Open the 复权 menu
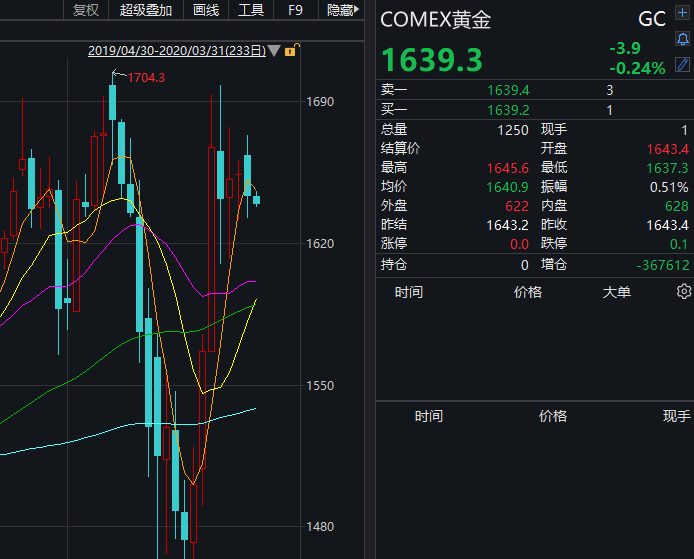The height and width of the screenshot is (559, 694). click(86, 10)
